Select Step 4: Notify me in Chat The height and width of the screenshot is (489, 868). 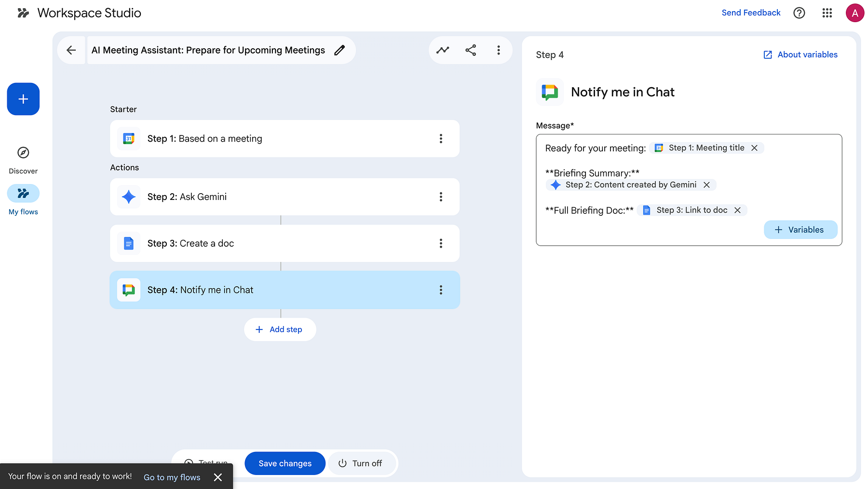(285, 290)
